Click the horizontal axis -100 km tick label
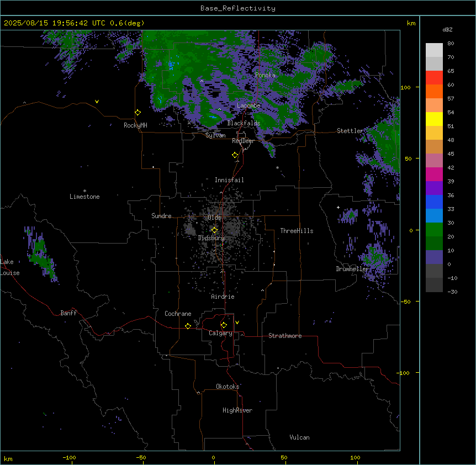This screenshot has width=476, height=465. tap(69, 457)
